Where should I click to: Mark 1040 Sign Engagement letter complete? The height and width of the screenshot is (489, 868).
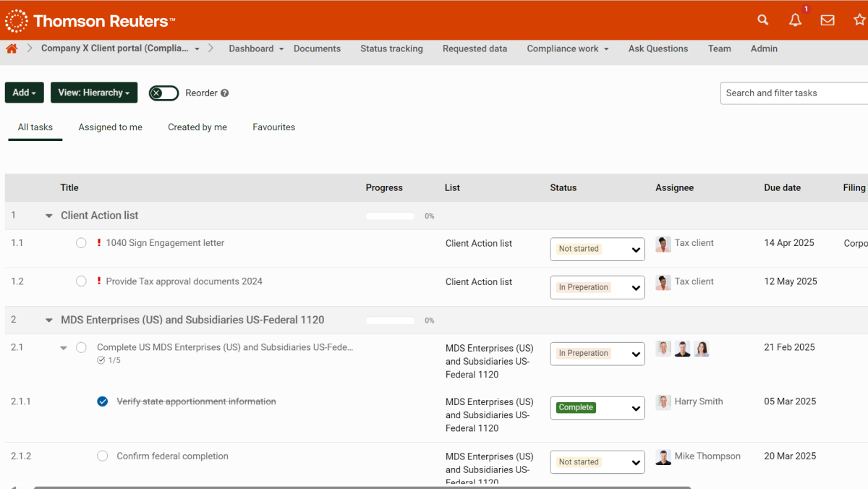tap(81, 243)
